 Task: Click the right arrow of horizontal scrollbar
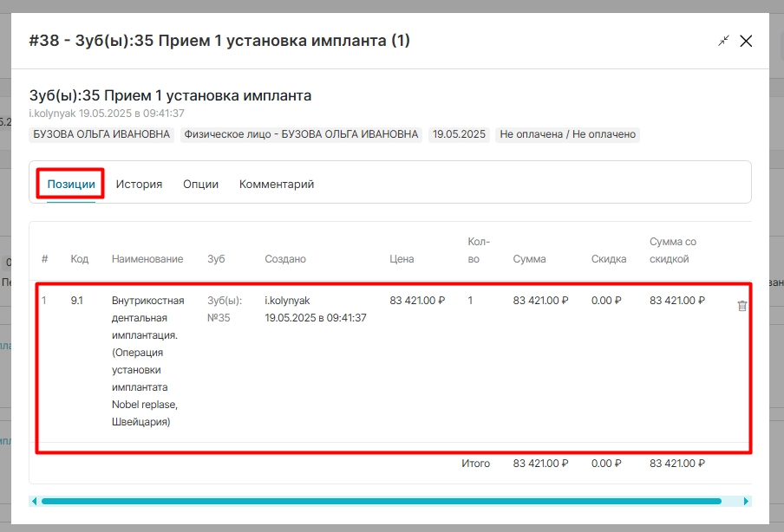[x=746, y=501]
